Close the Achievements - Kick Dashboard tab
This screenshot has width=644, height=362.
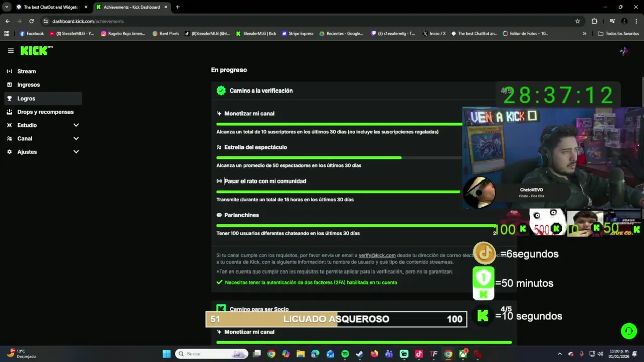point(166,7)
